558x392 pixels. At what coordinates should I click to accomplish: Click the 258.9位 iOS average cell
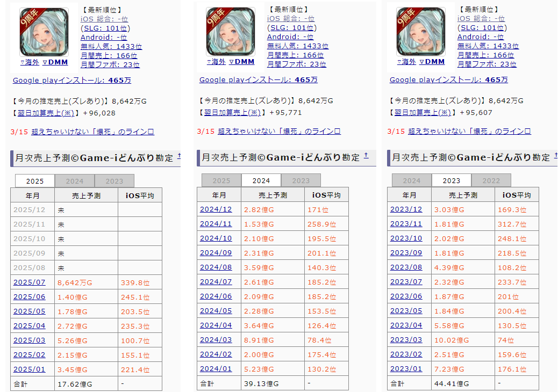(326, 224)
